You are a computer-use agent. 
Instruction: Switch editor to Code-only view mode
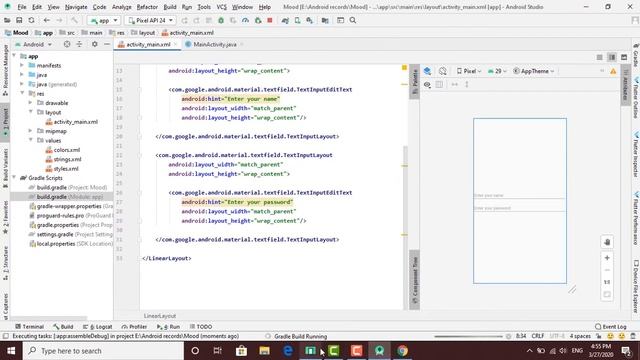click(x=600, y=57)
